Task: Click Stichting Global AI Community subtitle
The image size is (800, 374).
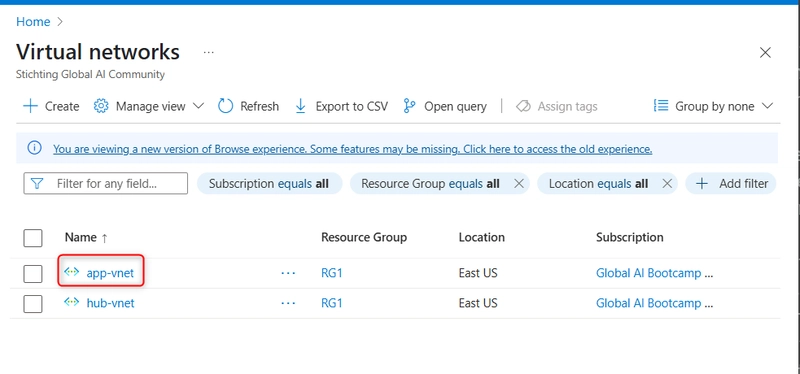Action: tap(90, 74)
